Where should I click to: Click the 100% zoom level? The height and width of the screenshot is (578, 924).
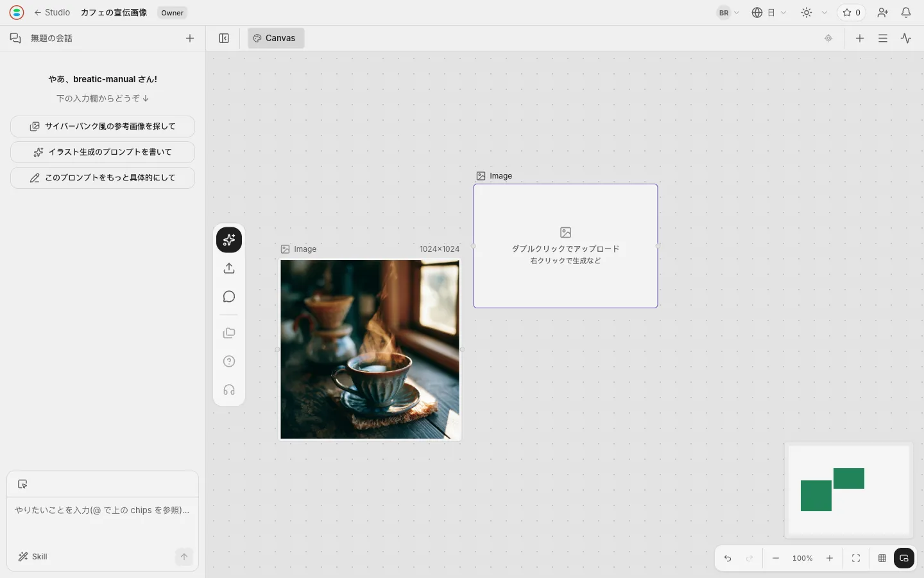[x=803, y=558]
